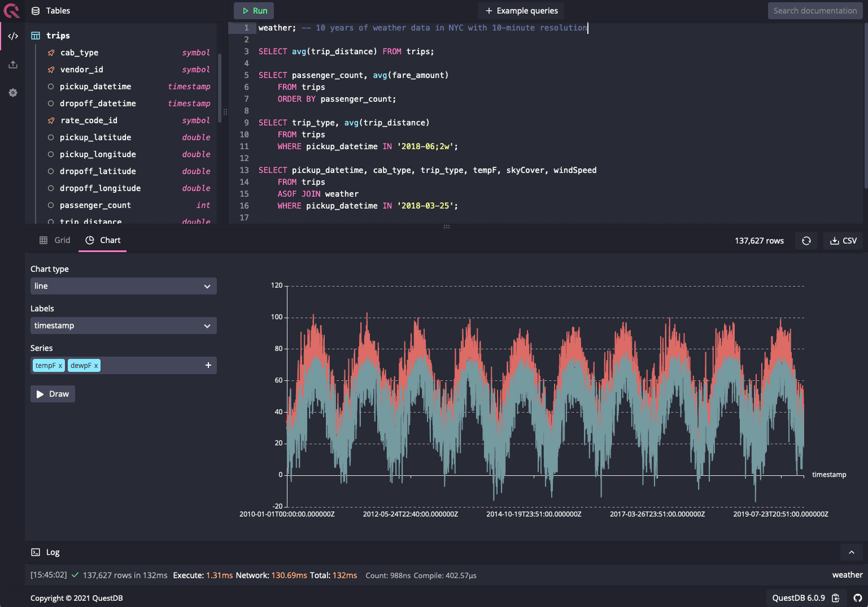
Task: Open the Labels timestamp dropdown
Action: click(x=123, y=326)
